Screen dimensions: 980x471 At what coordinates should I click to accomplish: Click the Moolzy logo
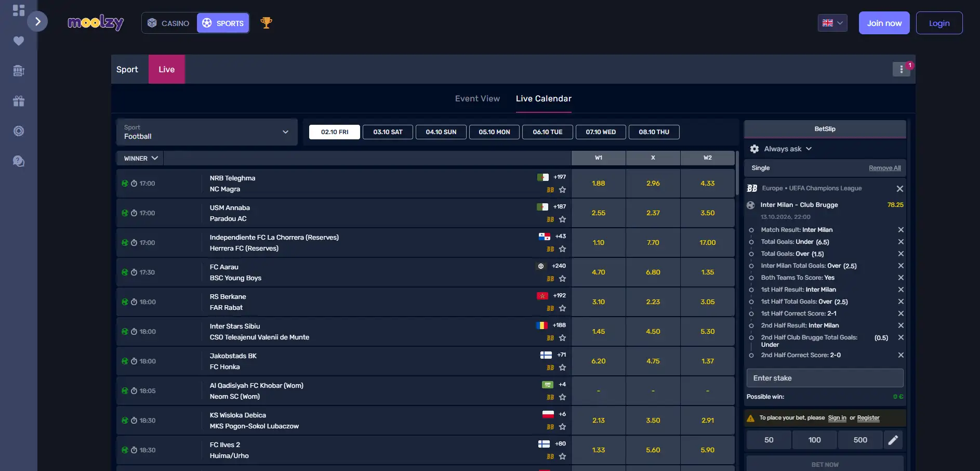click(x=96, y=23)
